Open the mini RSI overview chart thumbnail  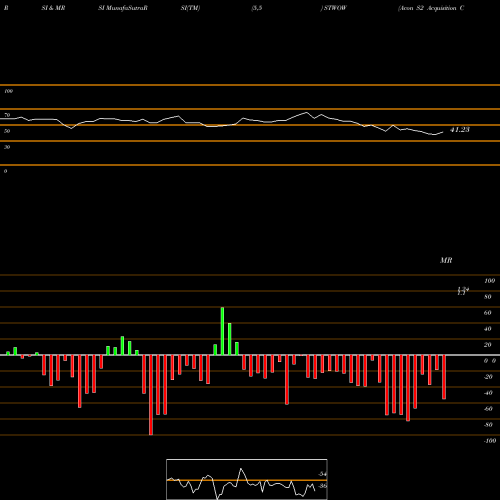pos(247,479)
